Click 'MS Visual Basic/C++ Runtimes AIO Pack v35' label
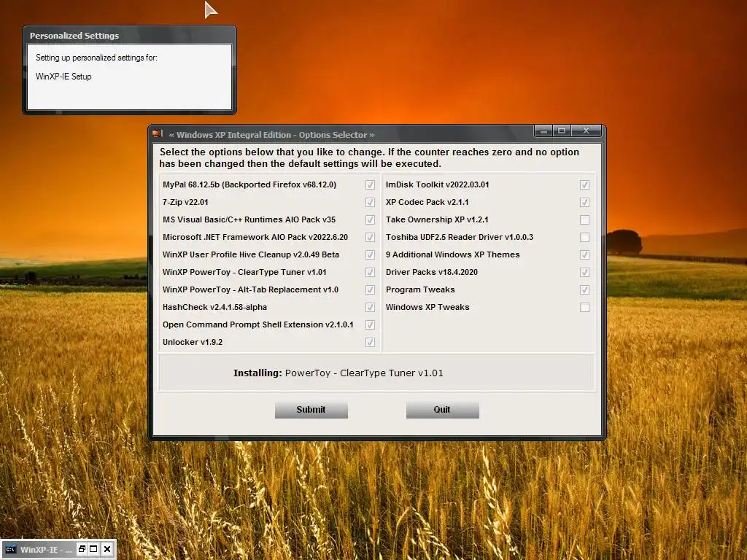This screenshot has height=560, width=747. [249, 219]
